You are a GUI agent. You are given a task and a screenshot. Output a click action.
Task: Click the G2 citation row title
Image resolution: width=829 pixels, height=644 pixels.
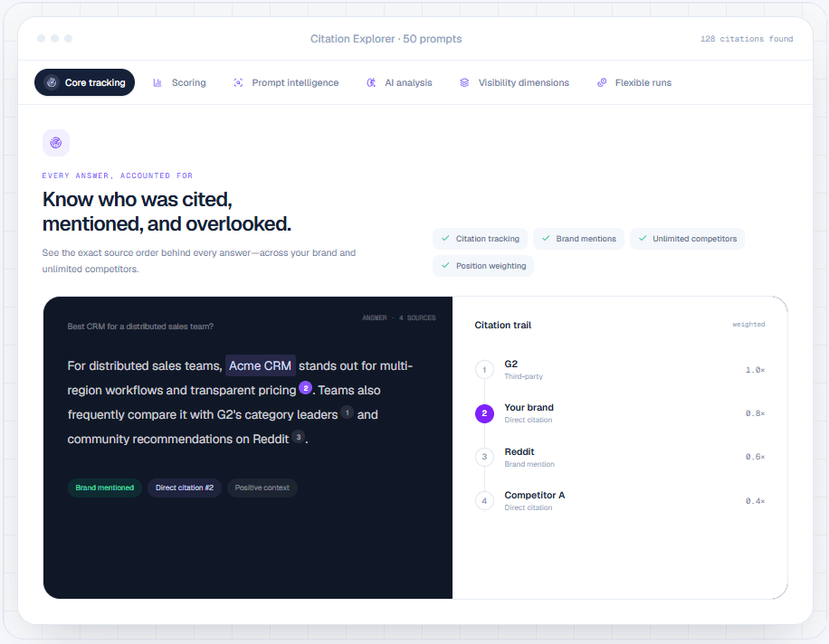click(x=510, y=364)
